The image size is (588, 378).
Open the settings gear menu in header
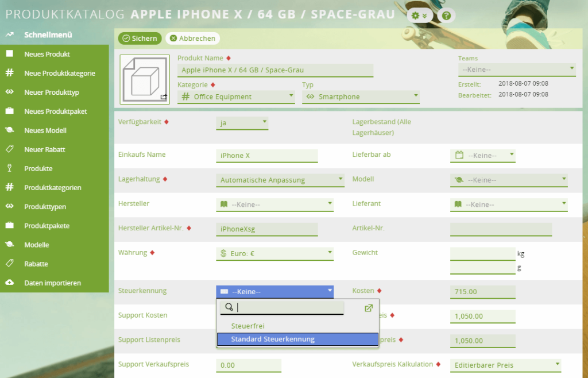pyautogui.click(x=419, y=16)
